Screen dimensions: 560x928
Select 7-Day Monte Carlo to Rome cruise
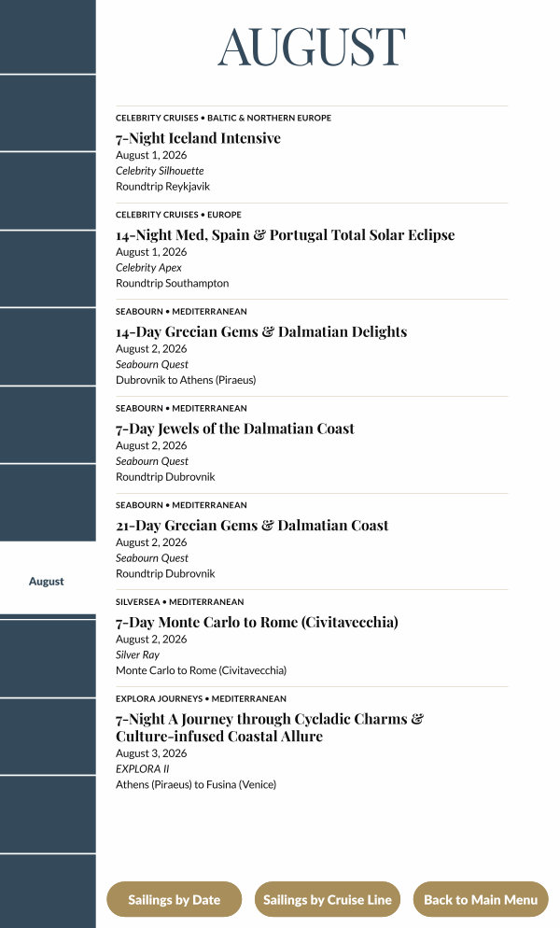point(257,622)
